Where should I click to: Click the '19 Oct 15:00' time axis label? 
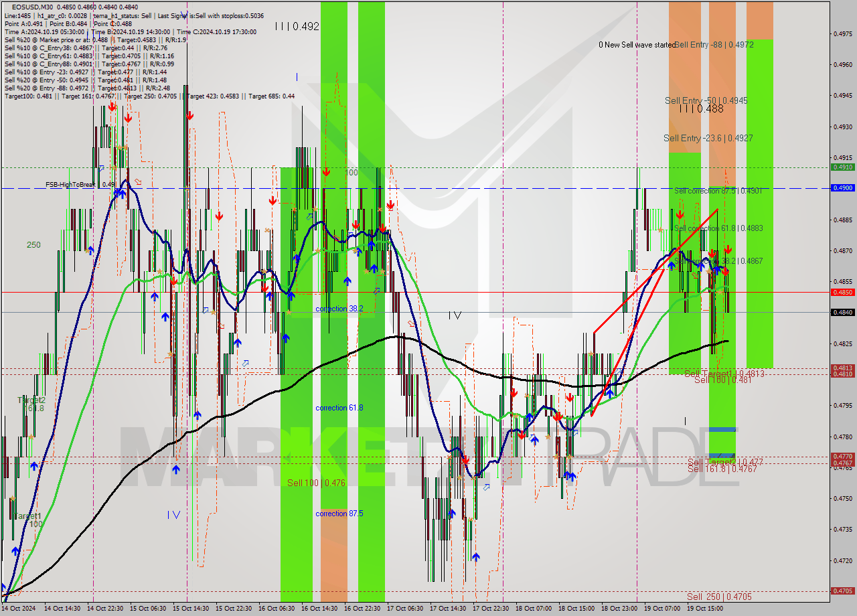pyautogui.click(x=706, y=609)
